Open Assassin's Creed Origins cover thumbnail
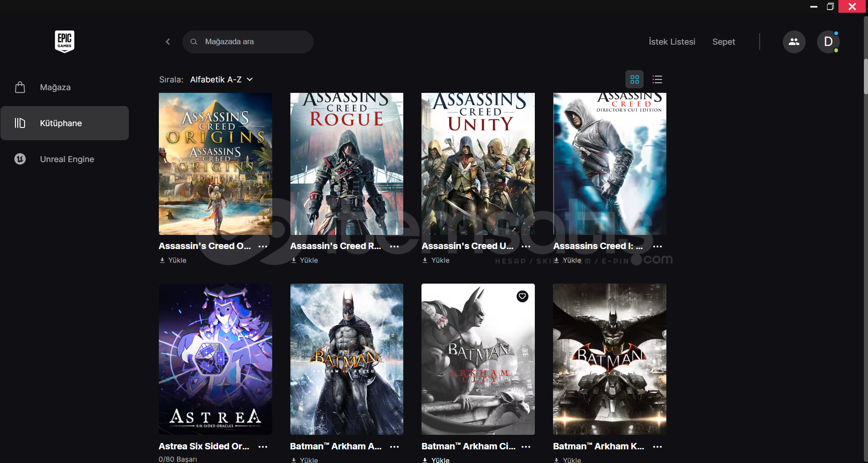 (215, 164)
